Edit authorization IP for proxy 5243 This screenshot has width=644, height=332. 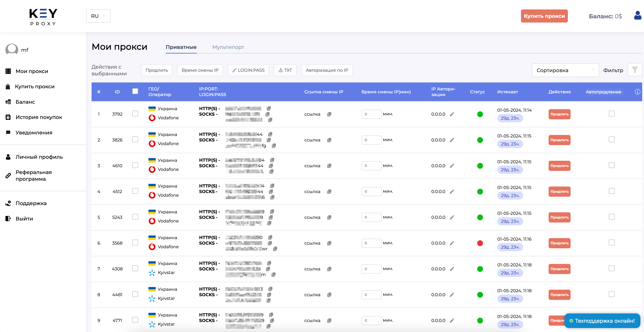[x=452, y=217]
